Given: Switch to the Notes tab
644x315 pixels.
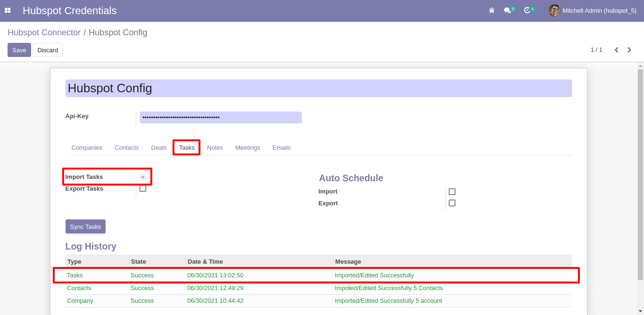Looking at the screenshot, I should [215, 148].
